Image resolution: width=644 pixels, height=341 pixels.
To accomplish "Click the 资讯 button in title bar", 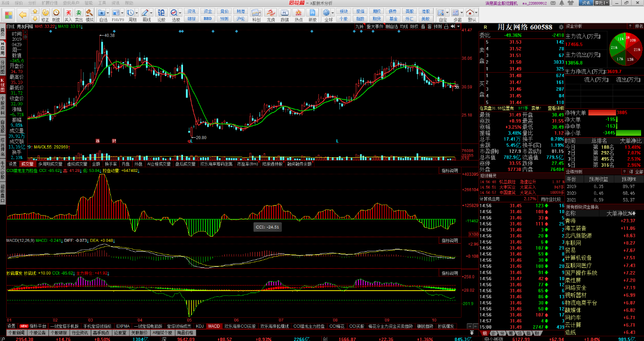I will [x=586, y=3].
